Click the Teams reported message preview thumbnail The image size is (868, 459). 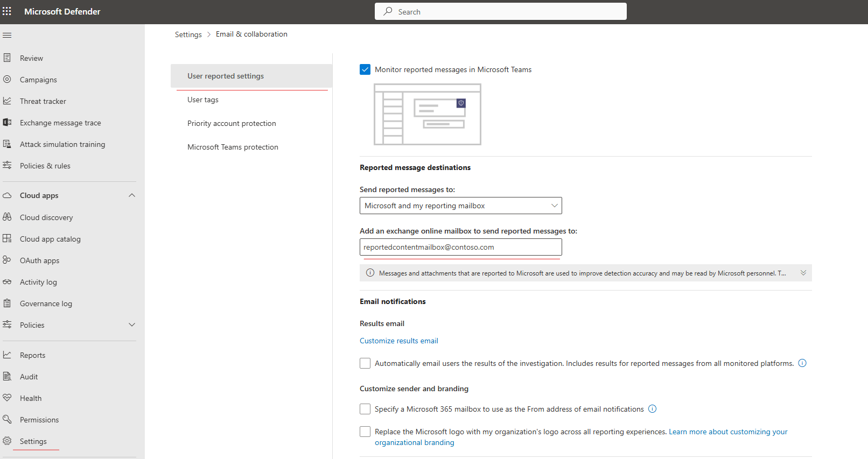click(428, 114)
